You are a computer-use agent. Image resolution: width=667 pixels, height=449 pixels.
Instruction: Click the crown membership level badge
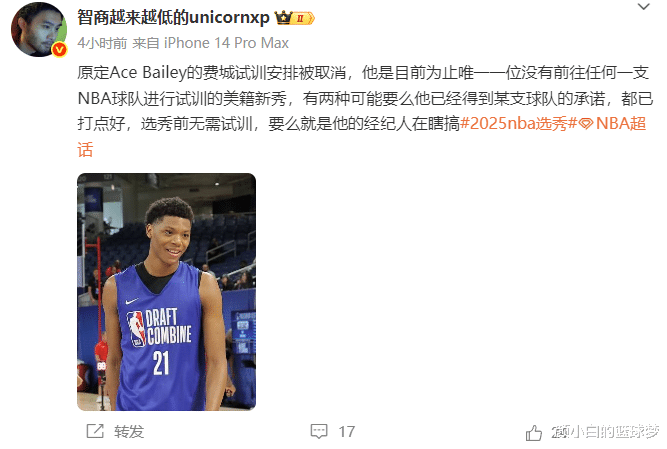[x=294, y=18]
